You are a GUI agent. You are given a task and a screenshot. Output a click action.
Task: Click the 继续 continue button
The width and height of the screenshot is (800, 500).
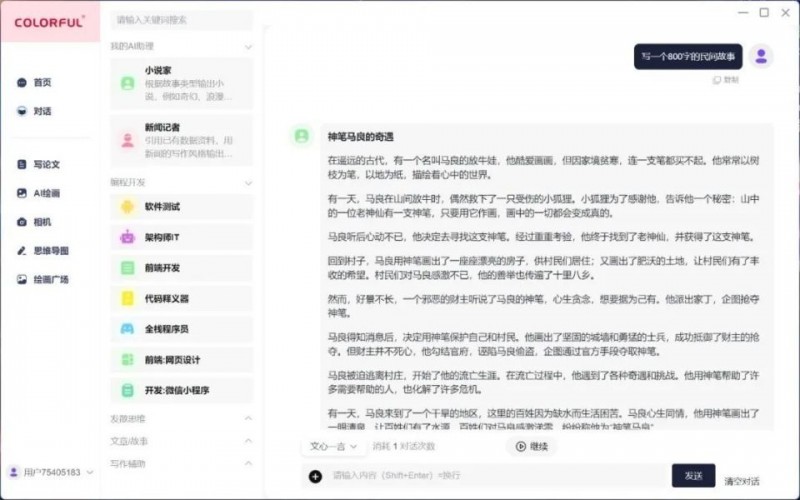pyautogui.click(x=532, y=446)
